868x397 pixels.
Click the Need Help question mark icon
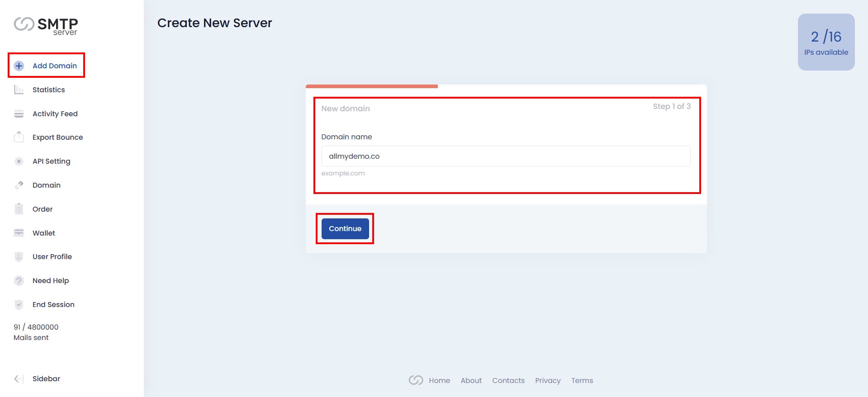(x=19, y=281)
